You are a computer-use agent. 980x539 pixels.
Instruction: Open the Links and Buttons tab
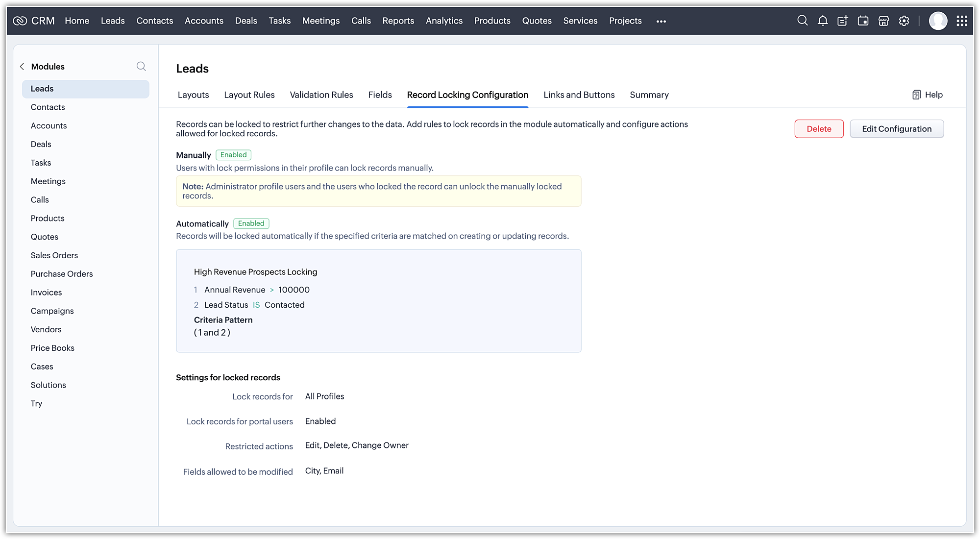tap(579, 95)
